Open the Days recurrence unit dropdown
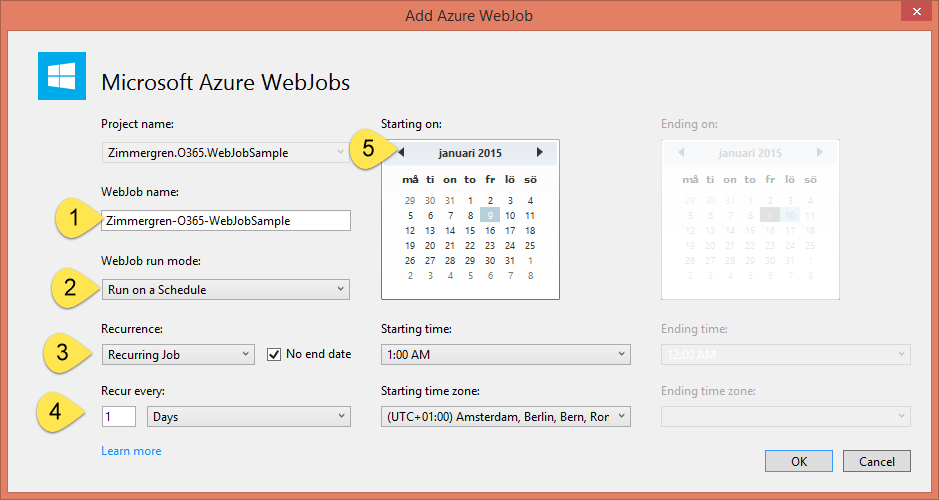The width and height of the screenshot is (939, 500). tap(248, 416)
